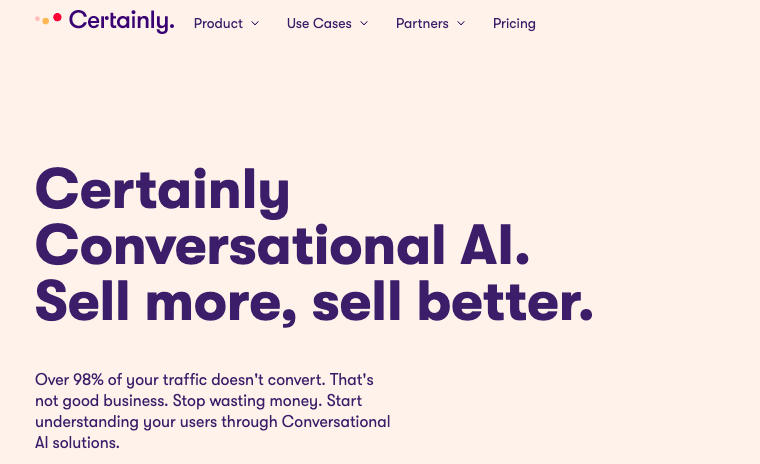
Task: Click the "understanding your users" paragraph line
Action: pos(212,422)
